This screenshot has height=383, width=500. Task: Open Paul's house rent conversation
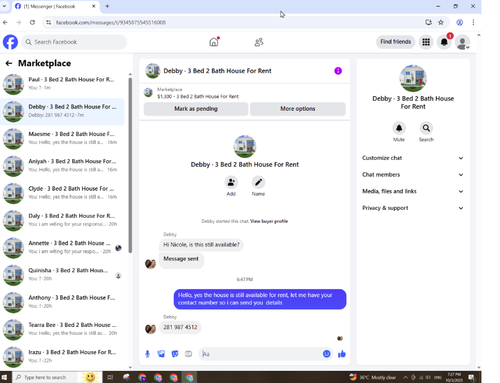(63, 84)
